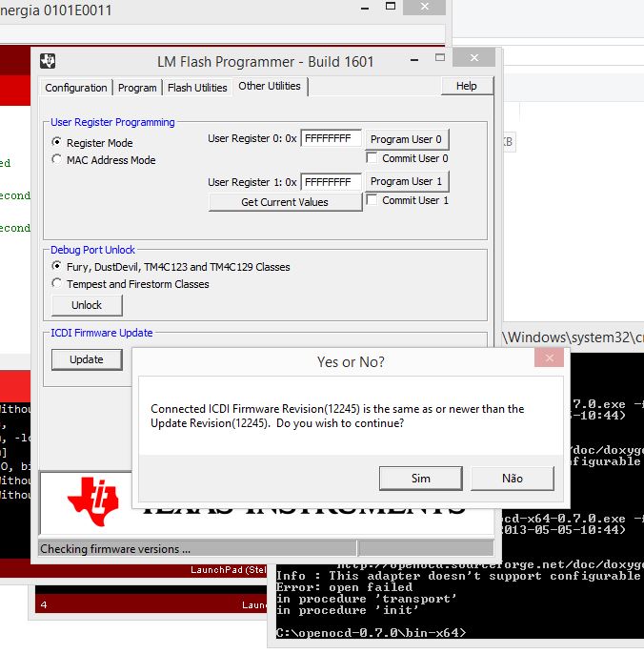The image size is (644, 654).
Task: Confirm with Sim in the dialog
Action: (420, 479)
